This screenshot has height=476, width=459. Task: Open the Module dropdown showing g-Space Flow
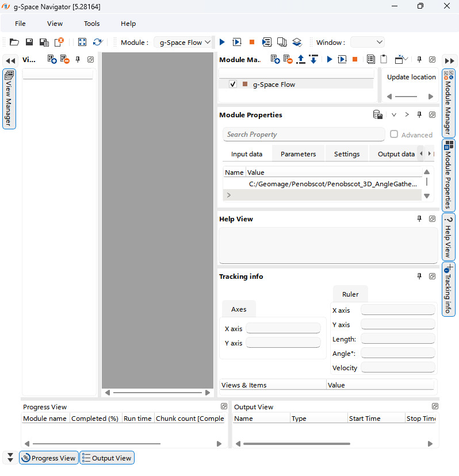click(x=184, y=42)
